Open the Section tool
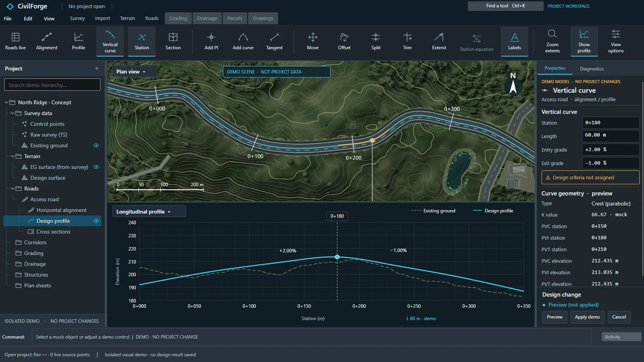This screenshot has height=362, width=644. 173,42
